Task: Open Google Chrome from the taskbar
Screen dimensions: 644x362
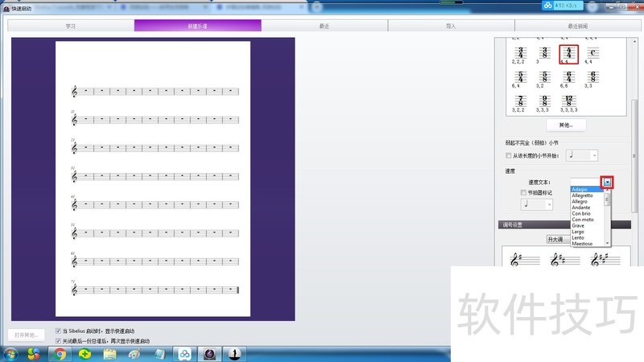Action: click(60, 353)
